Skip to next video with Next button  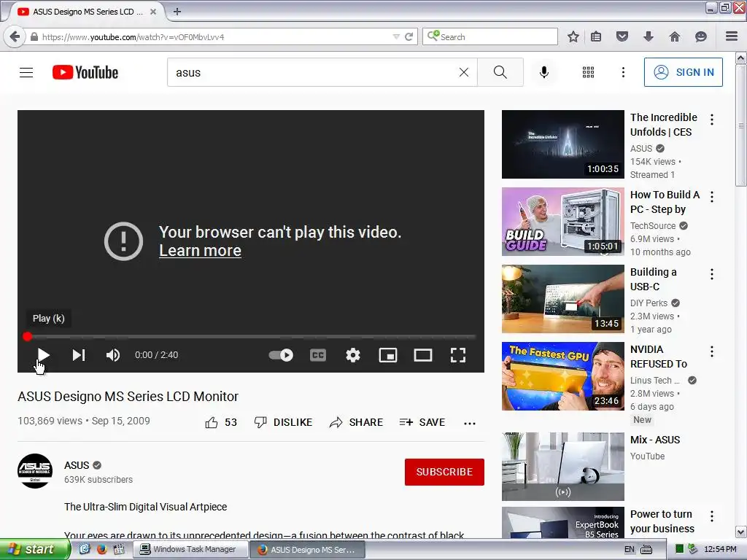79,355
